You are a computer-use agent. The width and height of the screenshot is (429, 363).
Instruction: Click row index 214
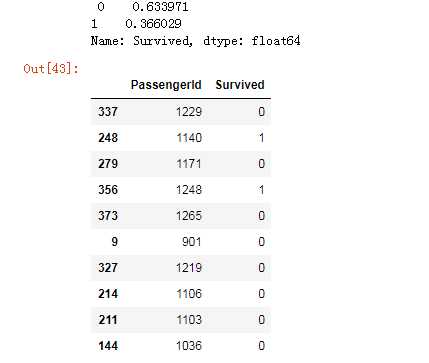[108, 294]
